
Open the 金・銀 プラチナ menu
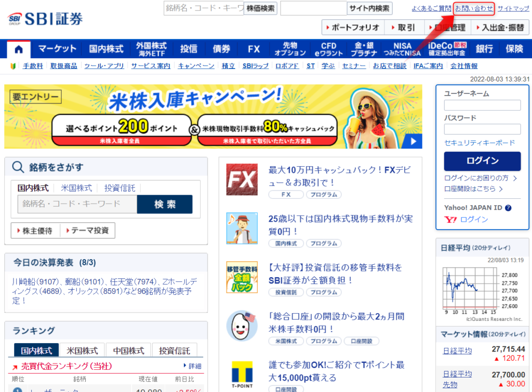coord(364,49)
